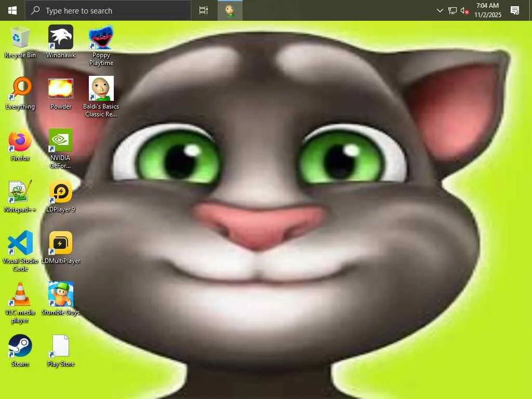Open the Visual Studio Code shortcut
532x399 pixels.
coord(20,251)
